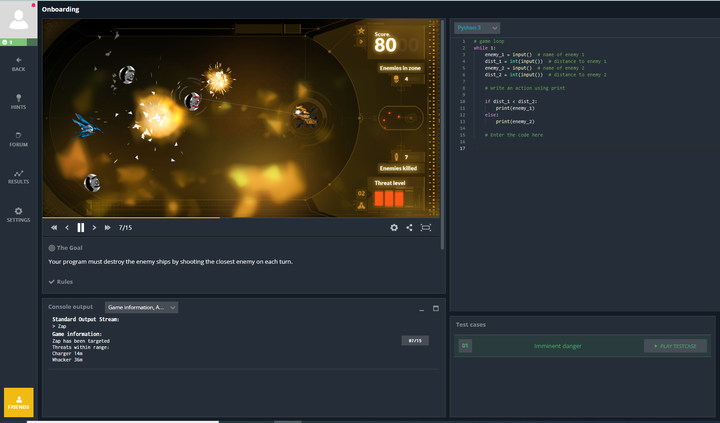Click the Play Testcase button
Image resolution: width=720 pixels, height=423 pixels.
(675, 346)
